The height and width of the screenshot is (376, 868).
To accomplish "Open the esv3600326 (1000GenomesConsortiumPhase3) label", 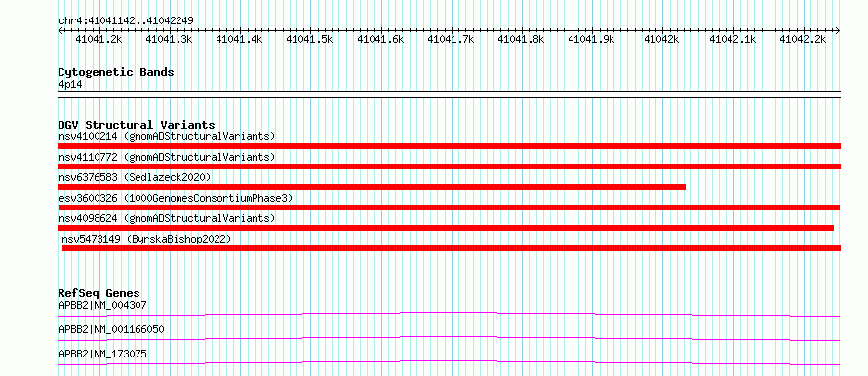I will pos(176,198).
